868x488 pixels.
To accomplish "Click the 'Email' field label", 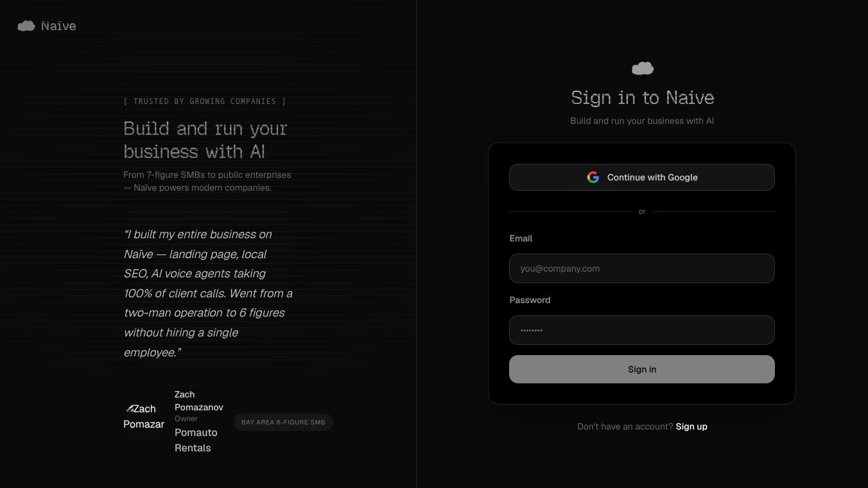I will (521, 238).
